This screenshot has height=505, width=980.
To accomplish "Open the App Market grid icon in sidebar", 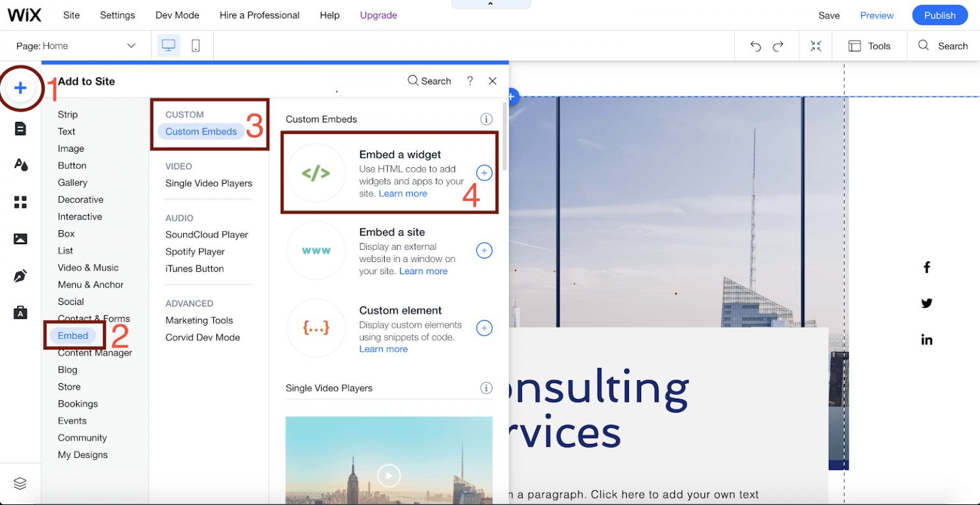I will click(x=21, y=202).
